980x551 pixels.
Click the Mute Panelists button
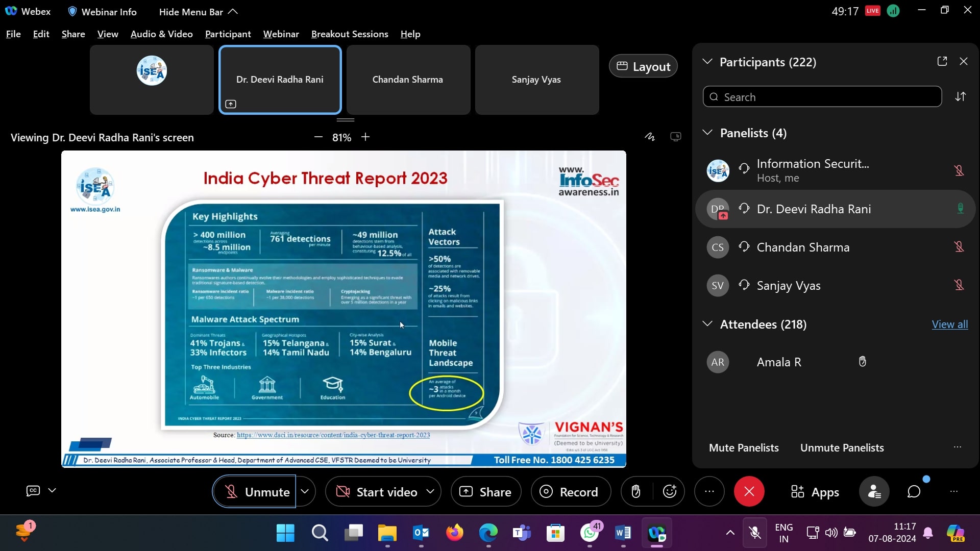(744, 448)
